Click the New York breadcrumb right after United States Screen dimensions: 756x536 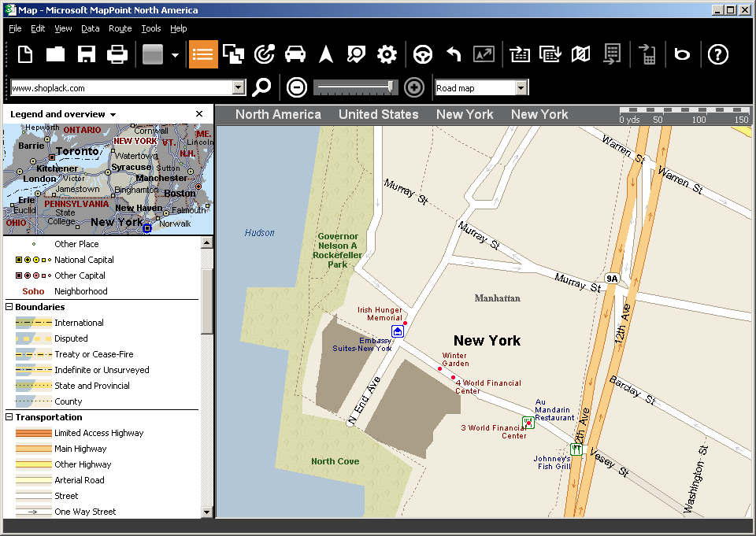click(465, 115)
